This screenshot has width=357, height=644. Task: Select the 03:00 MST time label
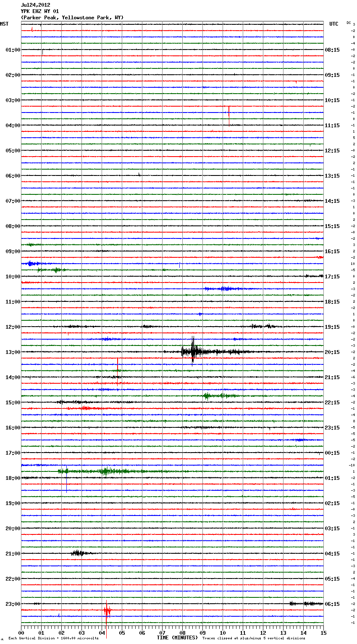pyautogui.click(x=13, y=100)
